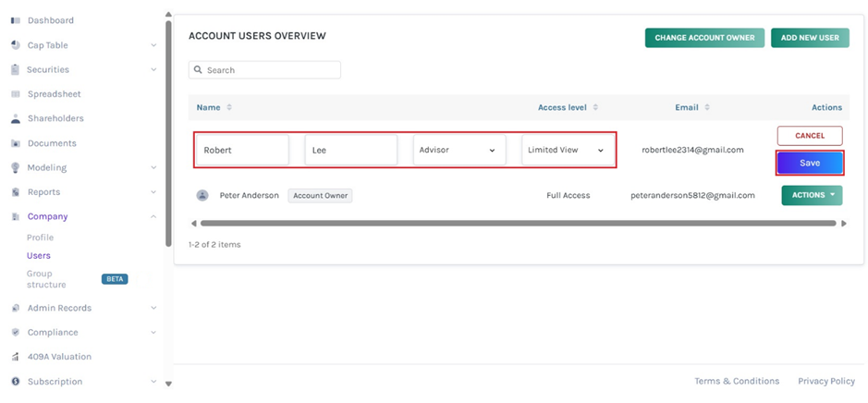Sort by Name column arrows
The image size is (868, 403).
(229, 107)
